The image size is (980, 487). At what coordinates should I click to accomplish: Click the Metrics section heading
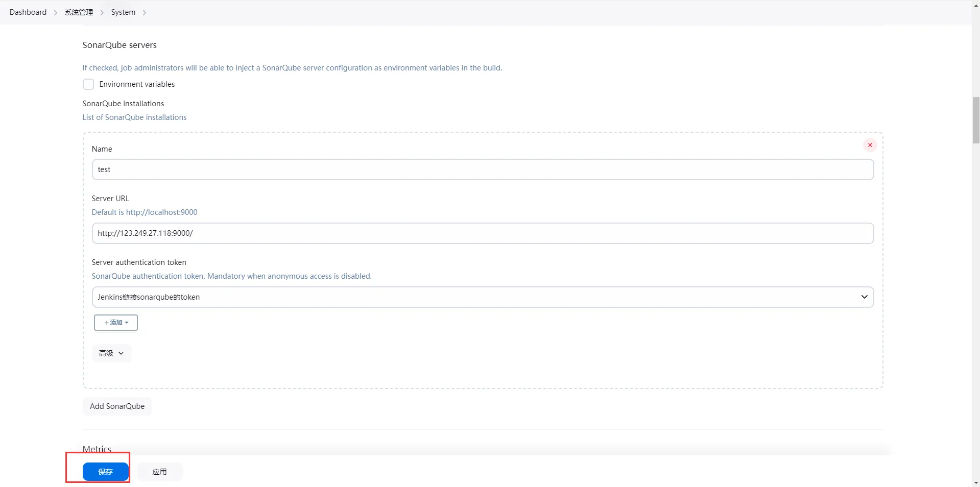point(97,449)
